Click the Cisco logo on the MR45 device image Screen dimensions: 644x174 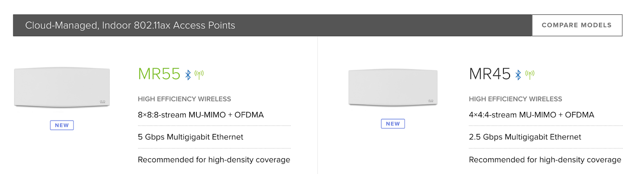pyautogui.click(x=431, y=100)
